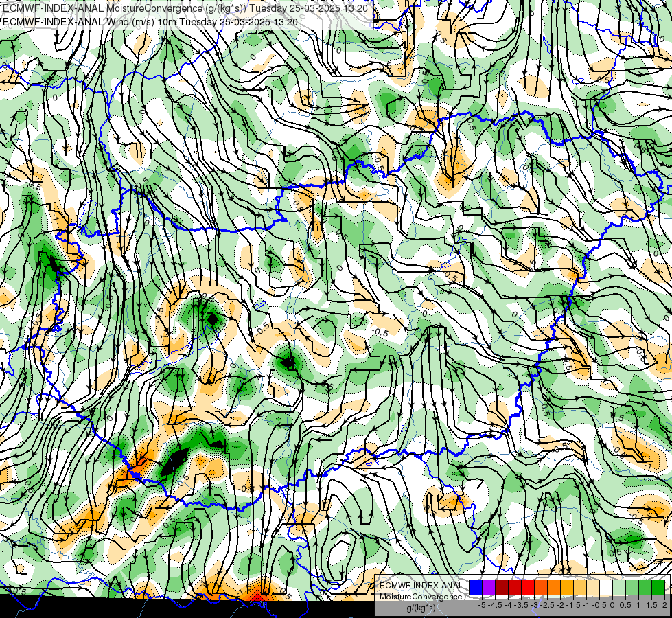This screenshot has width=672, height=618.
Task: Click the bright red swatch between -3.5 and -3
Action: (528, 588)
